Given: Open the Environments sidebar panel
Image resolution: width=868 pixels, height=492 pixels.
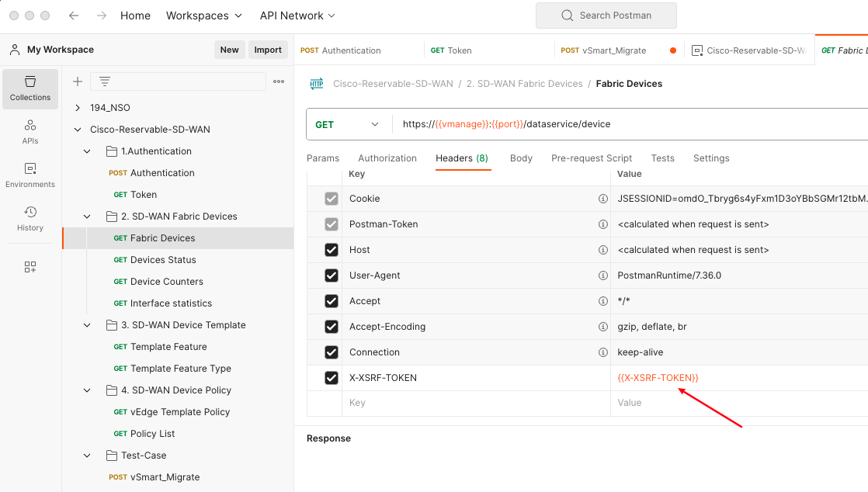Looking at the screenshot, I should point(30,175).
